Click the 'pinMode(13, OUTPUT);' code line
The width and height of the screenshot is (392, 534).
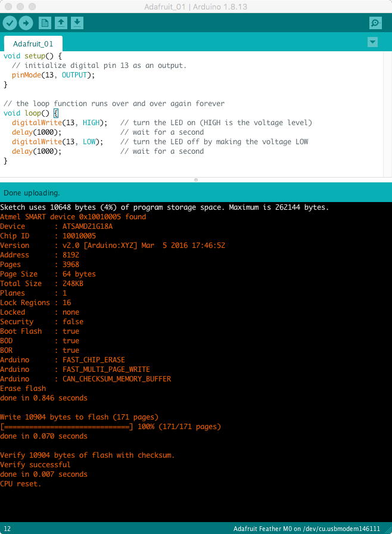pos(53,75)
